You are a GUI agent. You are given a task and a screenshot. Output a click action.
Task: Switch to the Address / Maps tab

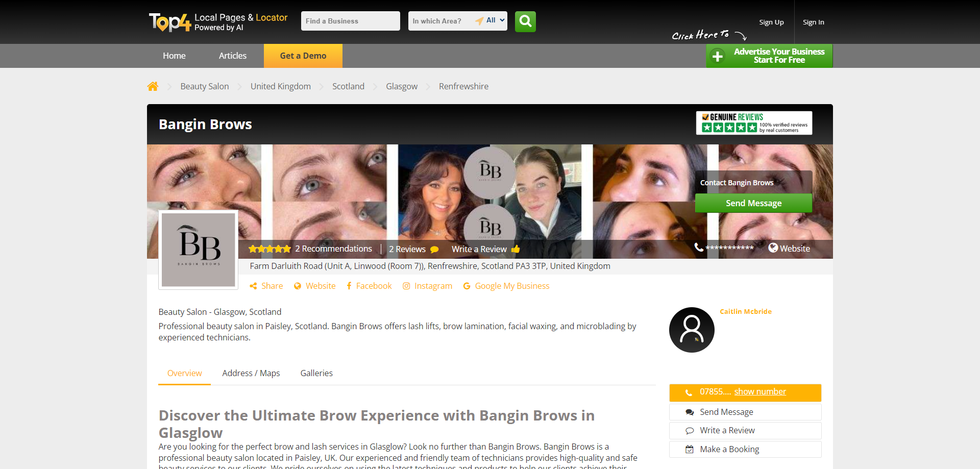(x=251, y=373)
